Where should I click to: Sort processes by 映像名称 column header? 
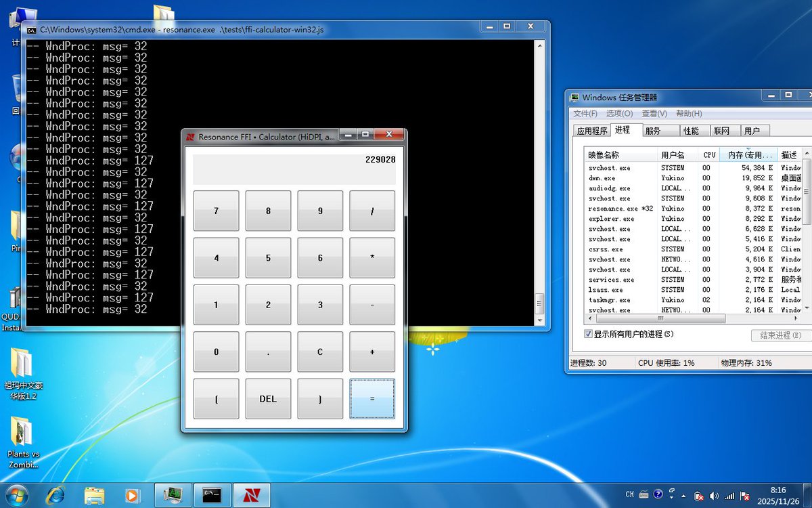[621, 155]
